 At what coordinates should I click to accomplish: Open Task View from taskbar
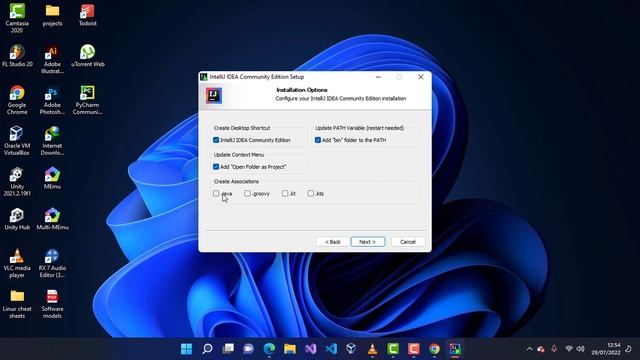(228, 349)
